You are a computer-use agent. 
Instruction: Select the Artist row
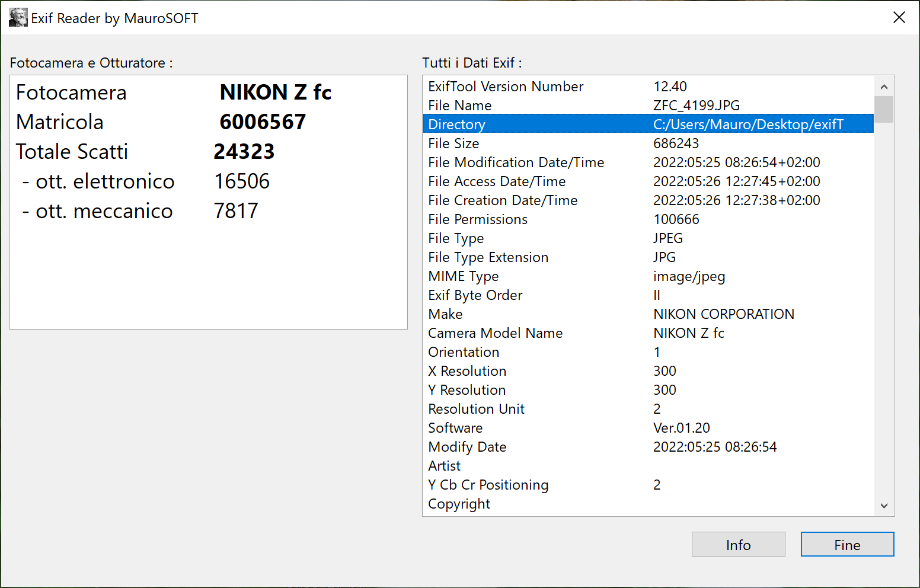(649, 466)
